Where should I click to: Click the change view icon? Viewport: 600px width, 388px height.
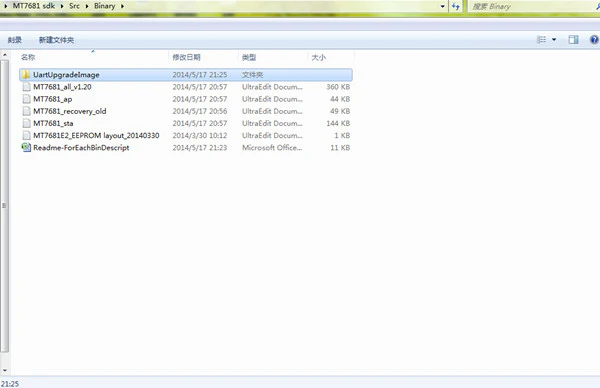click(541, 39)
